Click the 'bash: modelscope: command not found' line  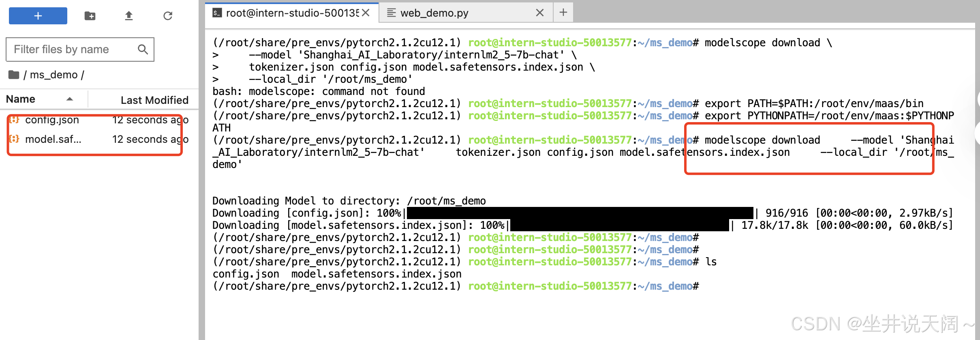tap(319, 91)
